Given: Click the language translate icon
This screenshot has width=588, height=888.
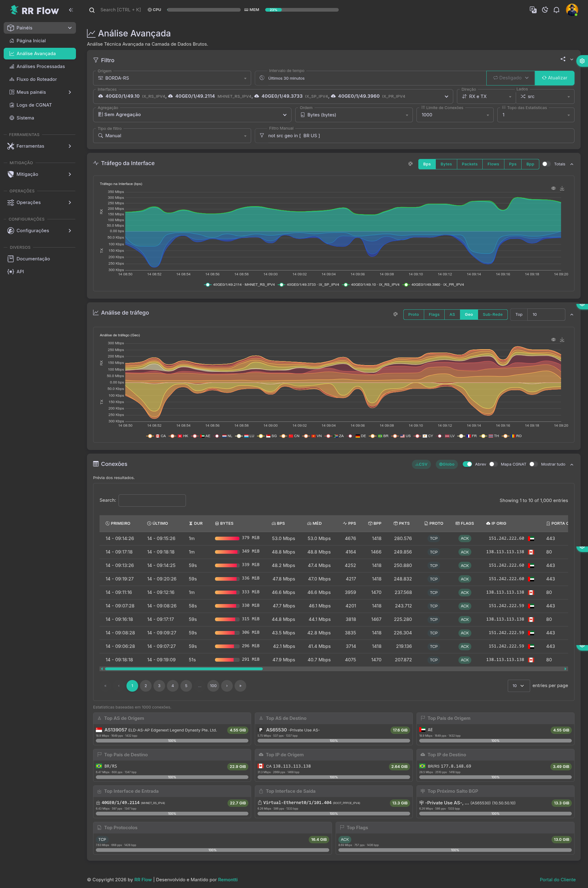Looking at the screenshot, I should [533, 10].
